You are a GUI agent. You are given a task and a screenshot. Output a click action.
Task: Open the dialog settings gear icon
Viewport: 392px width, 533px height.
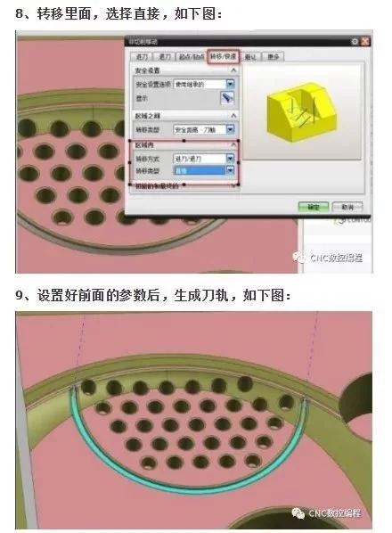tap(355, 42)
